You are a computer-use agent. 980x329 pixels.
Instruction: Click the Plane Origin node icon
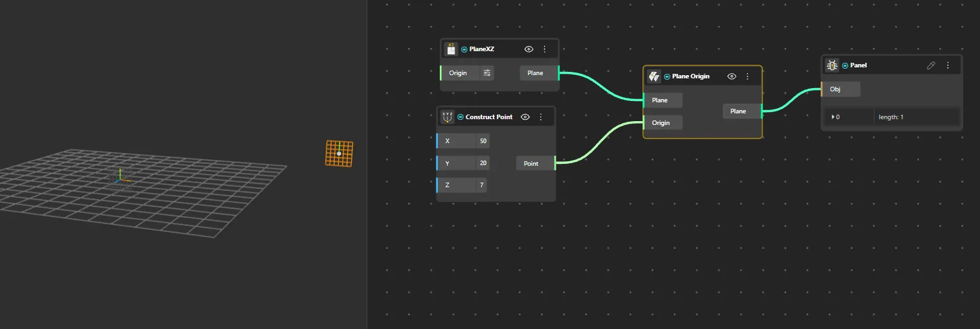(654, 76)
